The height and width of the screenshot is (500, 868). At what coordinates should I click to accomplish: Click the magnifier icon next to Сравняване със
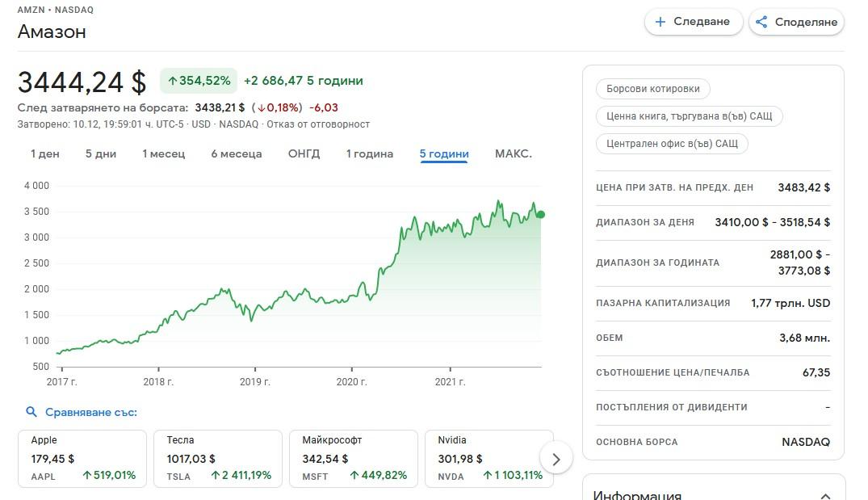click(x=31, y=412)
